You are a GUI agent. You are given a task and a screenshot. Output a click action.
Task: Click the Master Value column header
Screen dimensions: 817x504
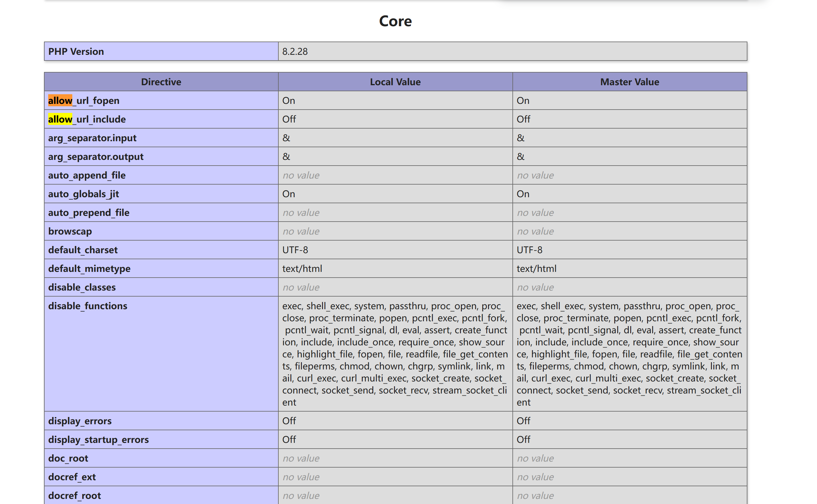click(x=630, y=82)
